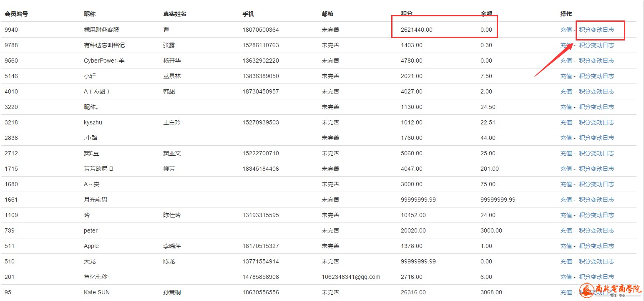644x301 pixels.
Task: Select the 昵称 column header
Action: [90, 14]
